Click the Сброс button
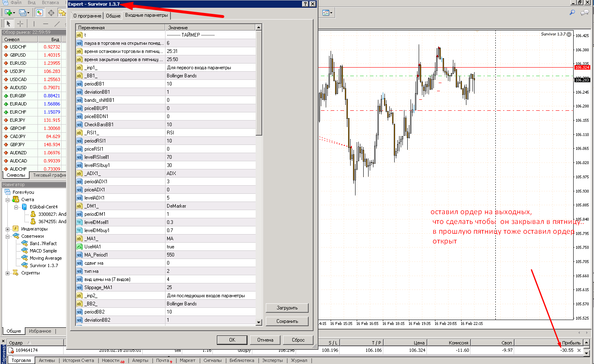This screenshot has width=594, height=364. coord(298,340)
